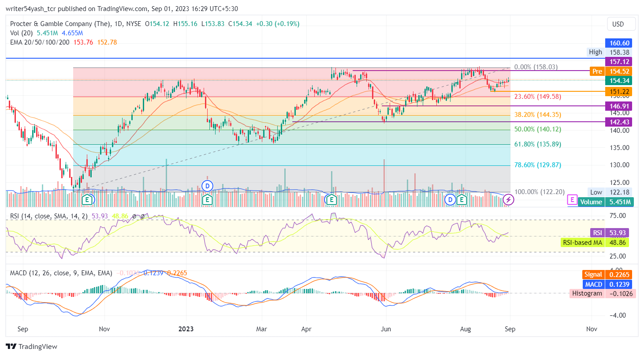Click the Mar label on time axis
Screen dimensions: 644x356
(261, 329)
